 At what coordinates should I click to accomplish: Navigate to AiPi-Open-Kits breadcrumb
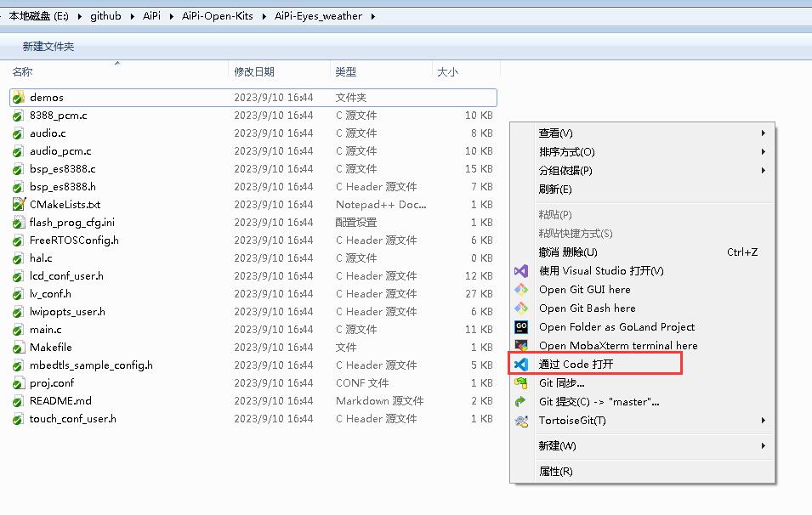(x=218, y=16)
